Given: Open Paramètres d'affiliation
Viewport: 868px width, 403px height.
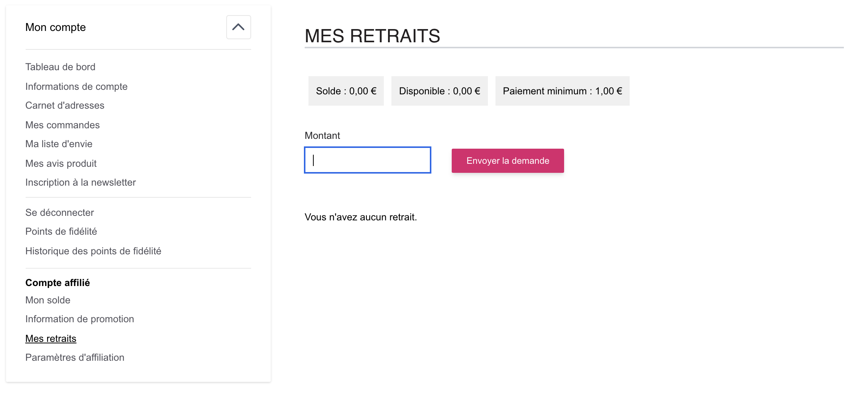Looking at the screenshot, I should click(x=75, y=357).
